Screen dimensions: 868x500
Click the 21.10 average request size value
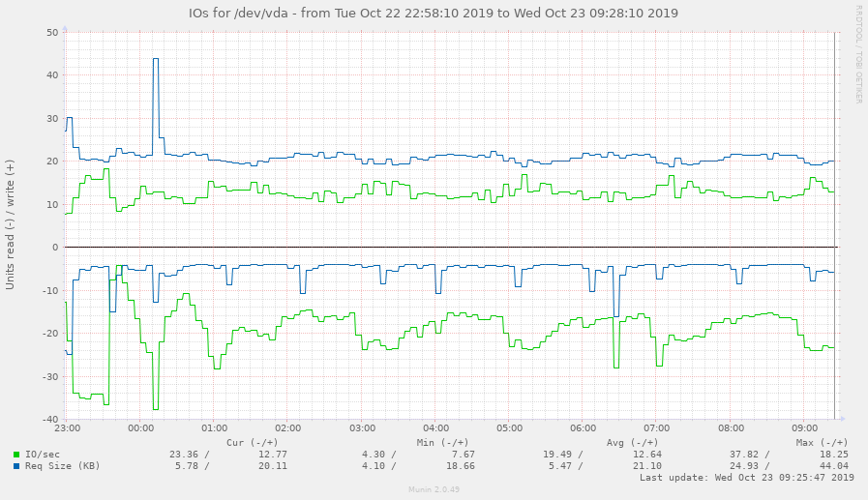(647, 466)
